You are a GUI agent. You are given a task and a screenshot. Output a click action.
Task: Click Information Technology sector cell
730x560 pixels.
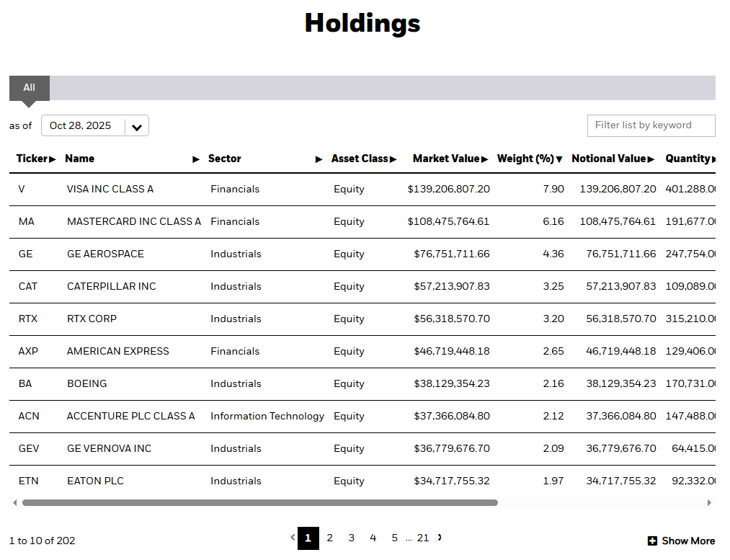pyautogui.click(x=267, y=416)
